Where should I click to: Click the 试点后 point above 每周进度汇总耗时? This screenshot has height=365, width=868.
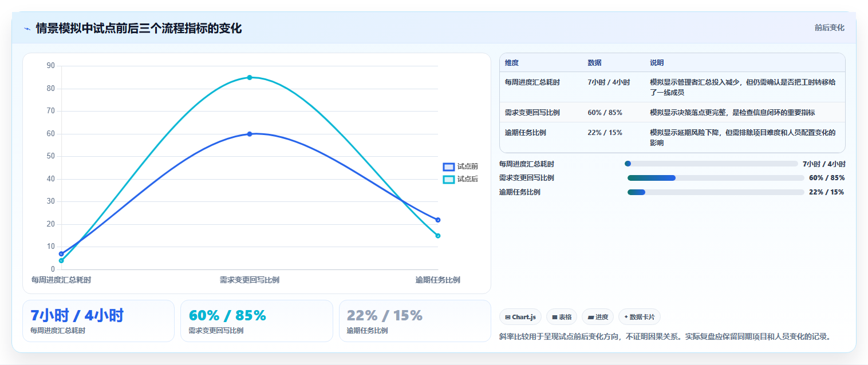coord(61,260)
